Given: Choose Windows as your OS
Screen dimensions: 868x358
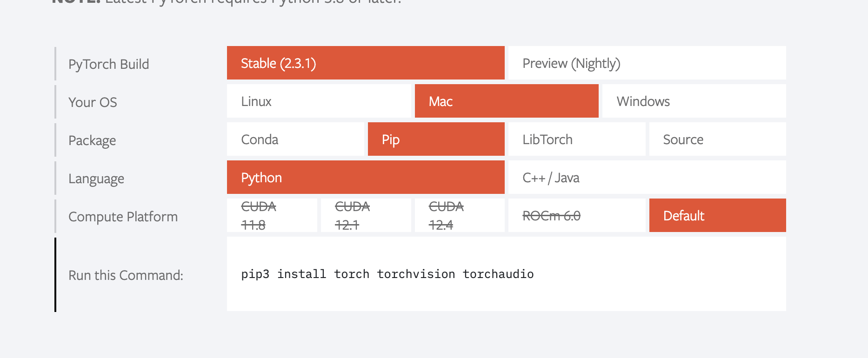Looking at the screenshot, I should click(x=643, y=101).
